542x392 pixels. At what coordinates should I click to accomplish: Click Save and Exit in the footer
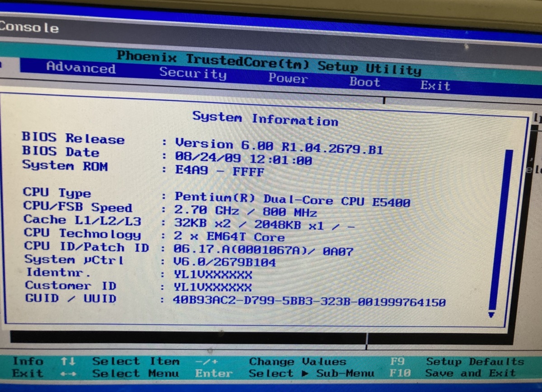(470, 373)
